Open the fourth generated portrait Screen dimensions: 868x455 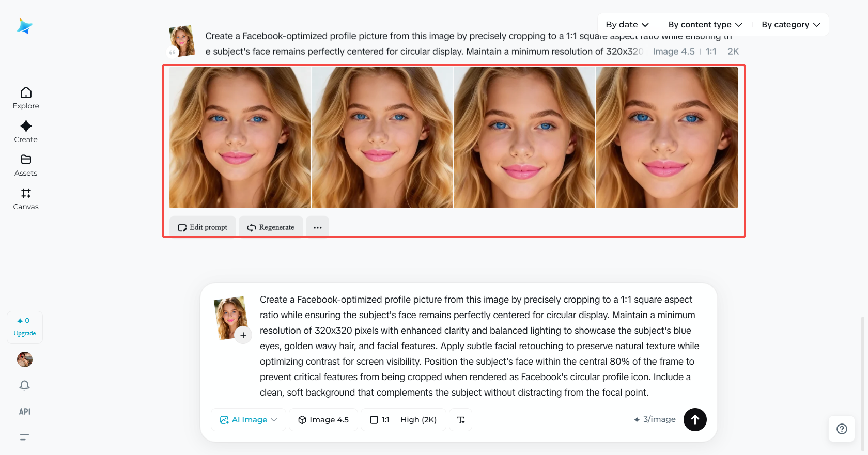tap(667, 137)
